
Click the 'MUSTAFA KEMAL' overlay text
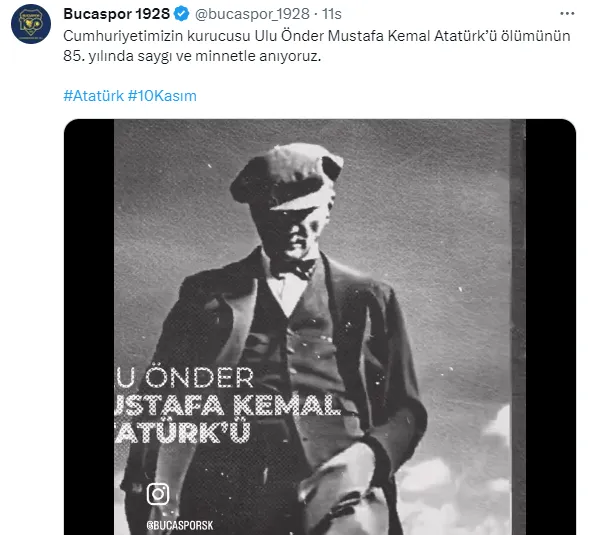click(x=228, y=405)
